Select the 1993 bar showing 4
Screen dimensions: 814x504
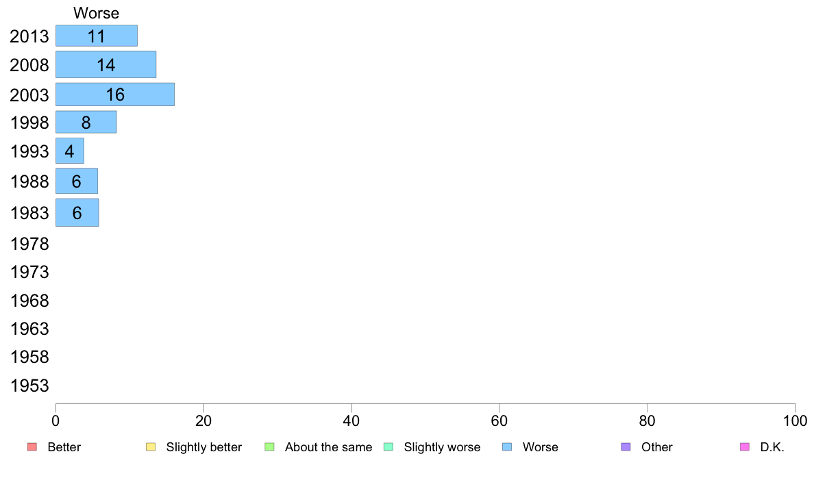coord(69,151)
